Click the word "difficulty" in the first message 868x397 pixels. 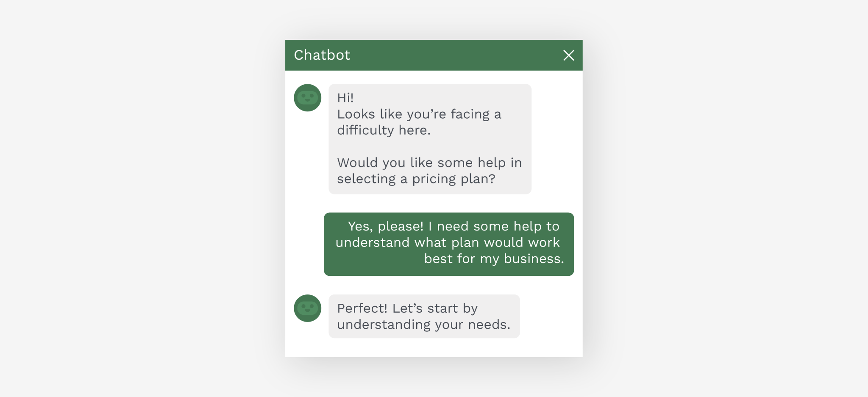pyautogui.click(x=365, y=130)
